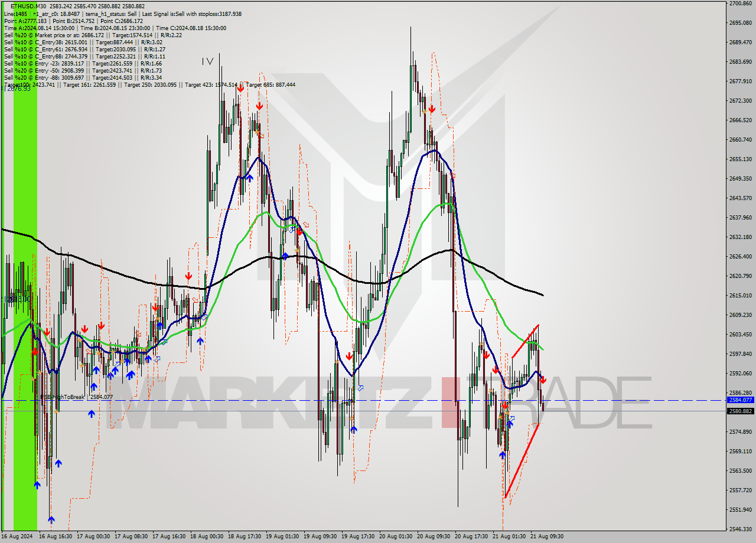Click the 'Sell %20 @ Entry -88: 3009.697' line
Image resolution: width=756 pixels, height=543 pixels.
coord(83,77)
